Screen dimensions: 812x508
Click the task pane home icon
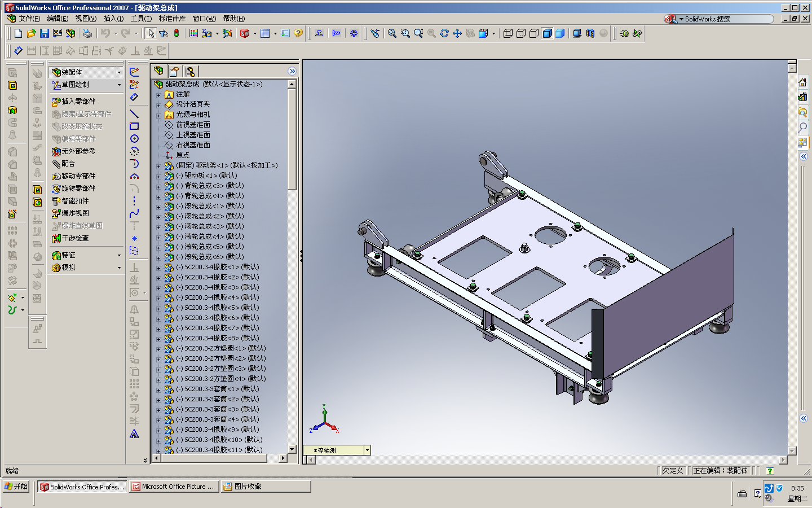point(802,82)
